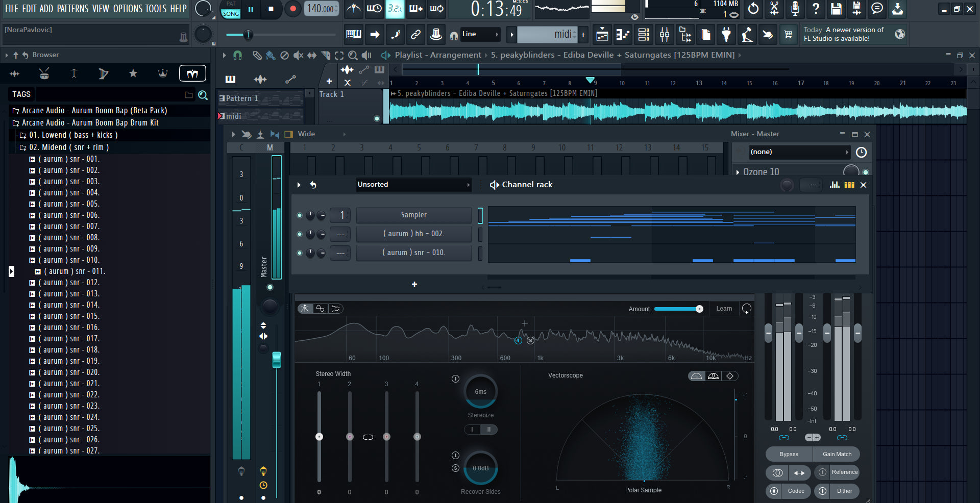Toggle the snap magnet in the Playlist toolbar
Viewport: 980px width, 503px height.
point(237,55)
